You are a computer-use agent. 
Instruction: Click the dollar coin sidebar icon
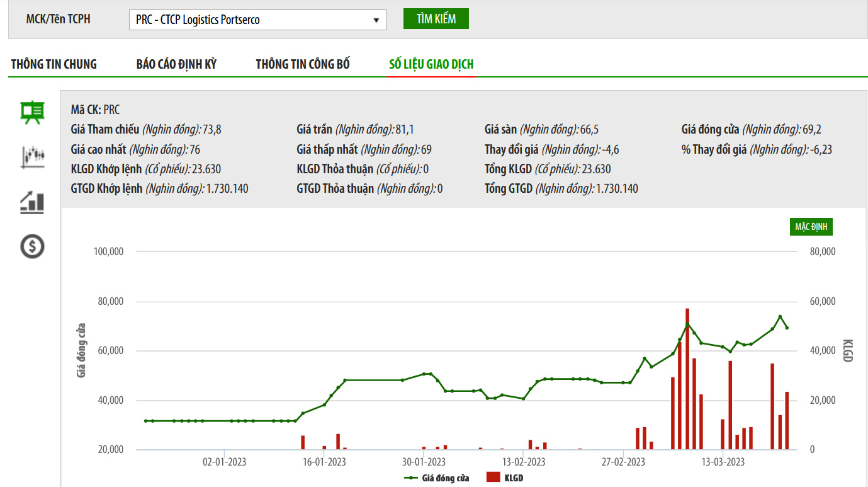(x=32, y=246)
